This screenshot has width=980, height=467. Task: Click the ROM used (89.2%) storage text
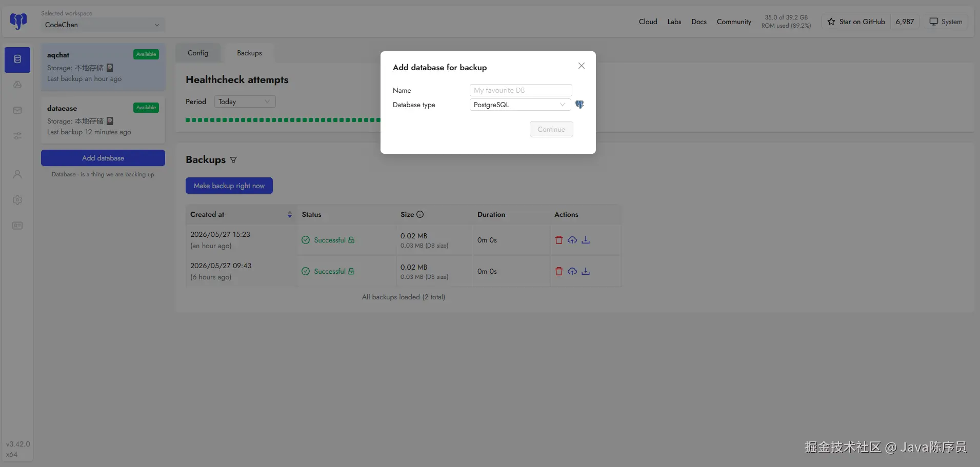[786, 26]
